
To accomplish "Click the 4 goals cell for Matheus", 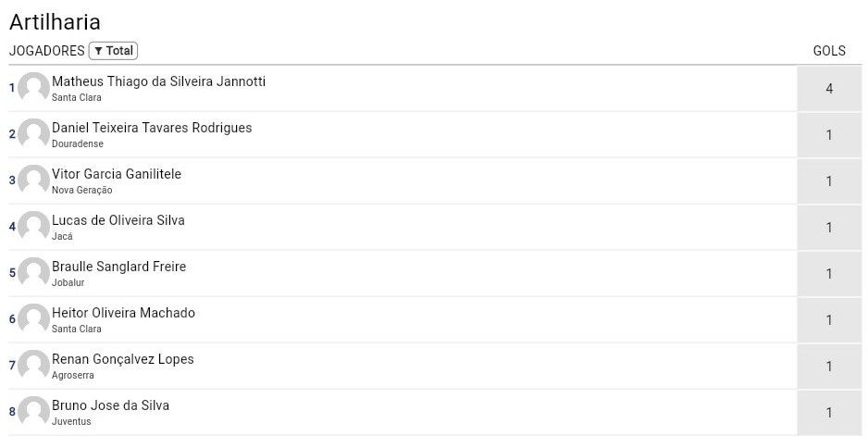I will point(829,89).
